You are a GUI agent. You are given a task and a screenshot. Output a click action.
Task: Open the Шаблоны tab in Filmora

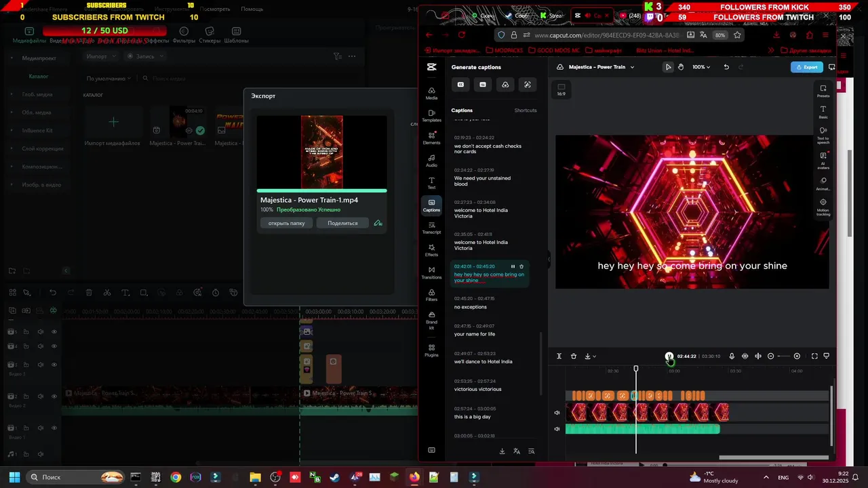click(x=237, y=35)
